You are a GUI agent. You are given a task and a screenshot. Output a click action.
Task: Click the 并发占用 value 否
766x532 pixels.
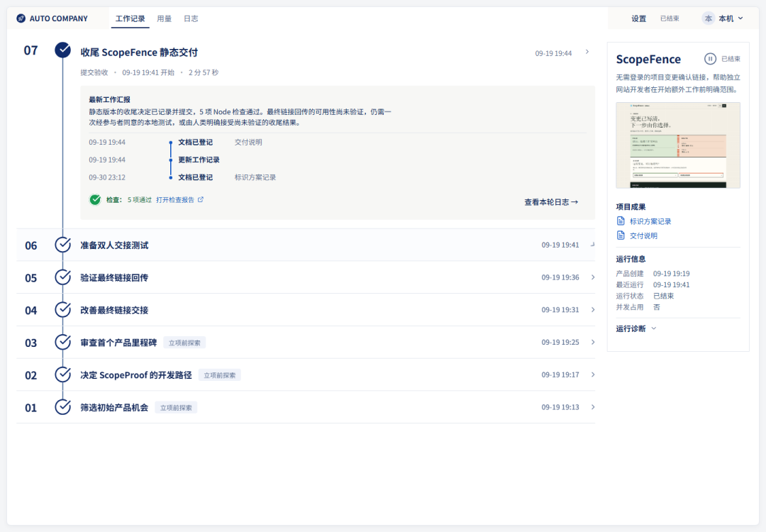point(657,307)
